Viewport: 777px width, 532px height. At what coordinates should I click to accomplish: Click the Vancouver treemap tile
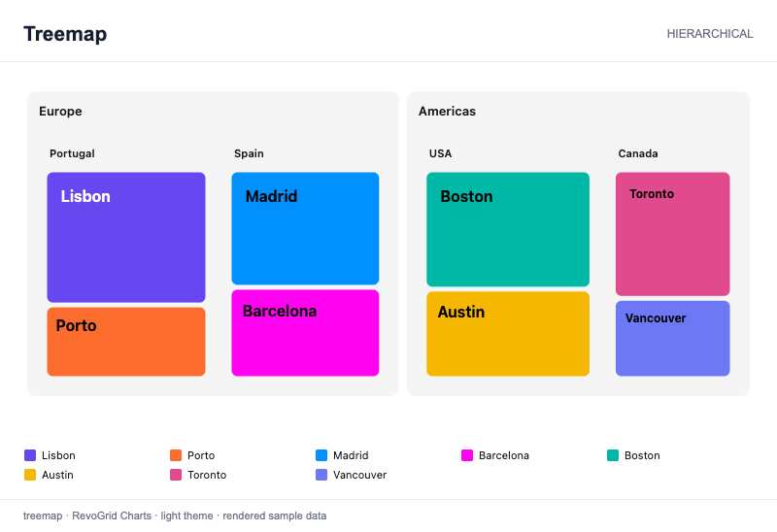(x=672, y=338)
